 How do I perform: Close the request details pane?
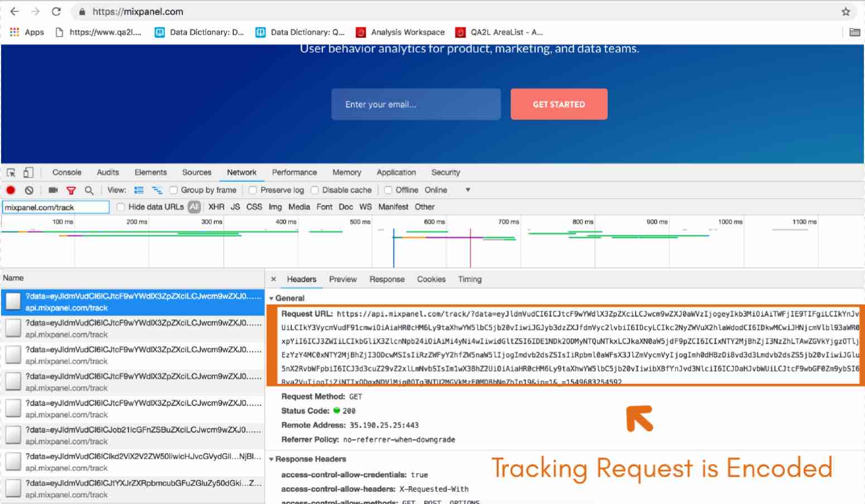click(273, 279)
